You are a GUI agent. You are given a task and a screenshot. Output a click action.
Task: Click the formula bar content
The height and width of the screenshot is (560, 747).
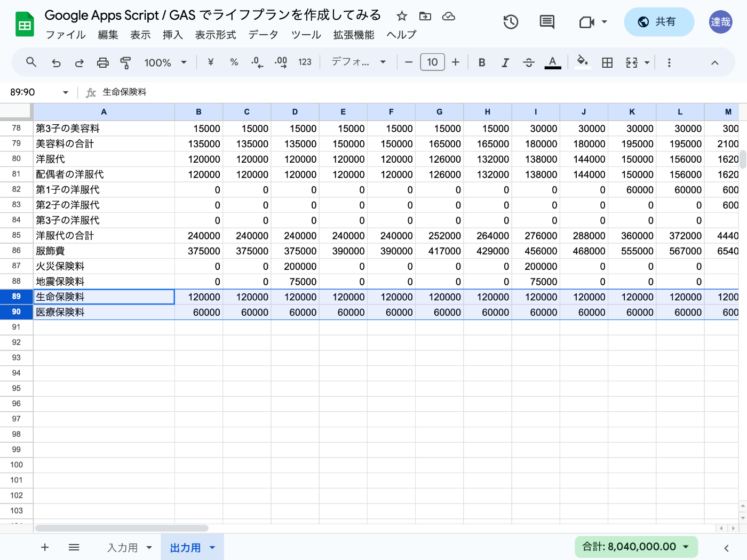coord(124,92)
